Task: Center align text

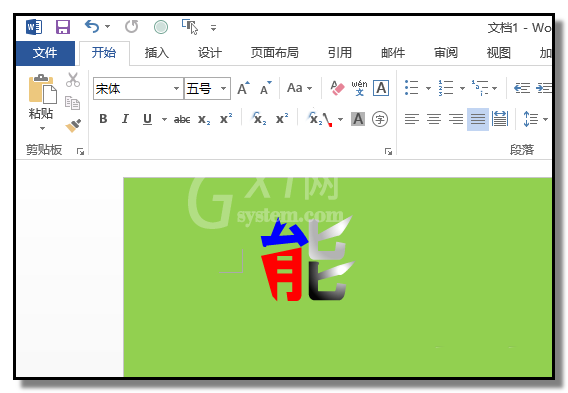Action: 434,119
